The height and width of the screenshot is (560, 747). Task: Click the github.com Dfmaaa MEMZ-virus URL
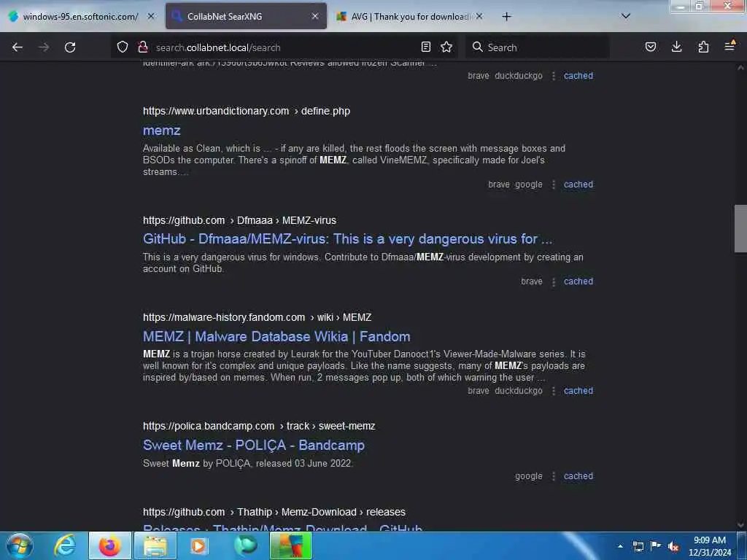tap(239, 220)
